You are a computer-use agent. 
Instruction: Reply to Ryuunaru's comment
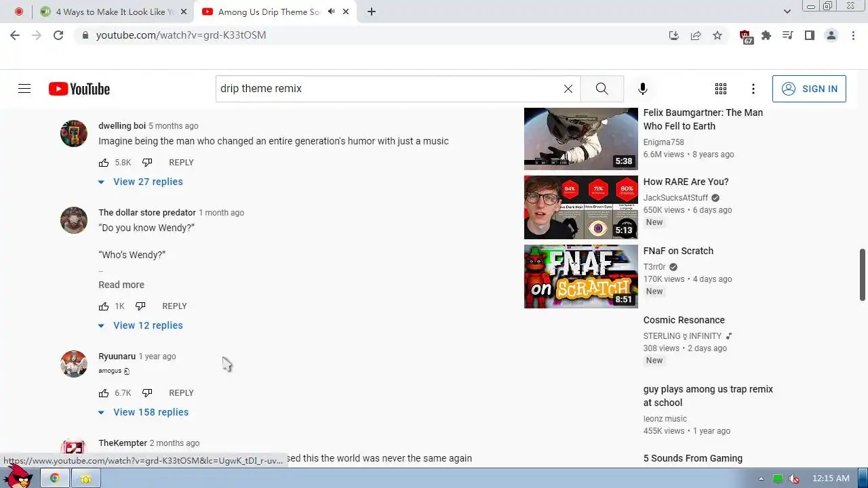(x=181, y=393)
